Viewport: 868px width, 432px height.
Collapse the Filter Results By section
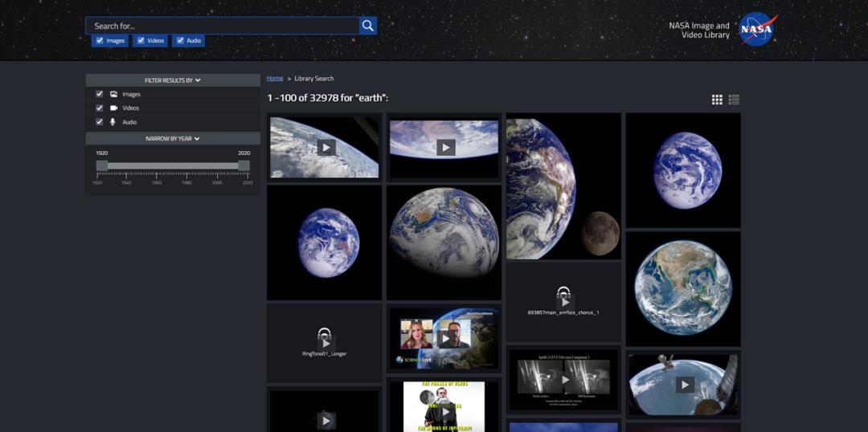tap(173, 80)
